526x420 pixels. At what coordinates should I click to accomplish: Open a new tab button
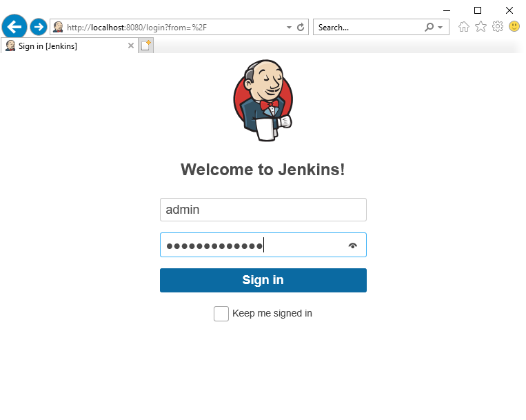pos(146,46)
